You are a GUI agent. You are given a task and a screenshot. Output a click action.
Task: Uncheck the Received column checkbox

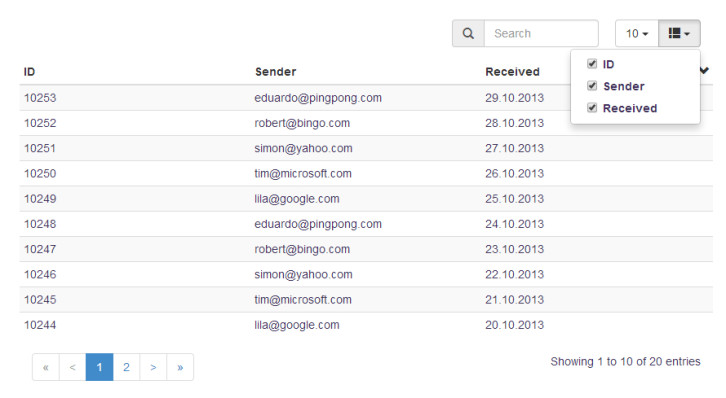592,108
